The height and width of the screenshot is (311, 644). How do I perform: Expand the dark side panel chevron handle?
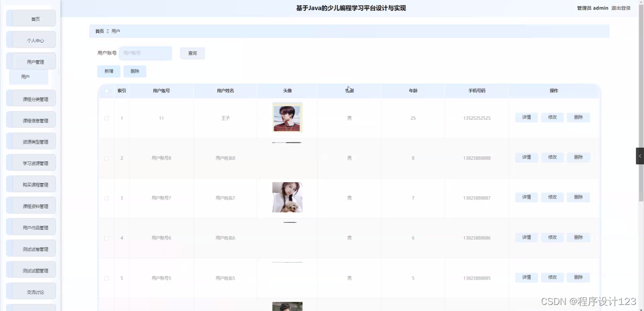[639, 156]
